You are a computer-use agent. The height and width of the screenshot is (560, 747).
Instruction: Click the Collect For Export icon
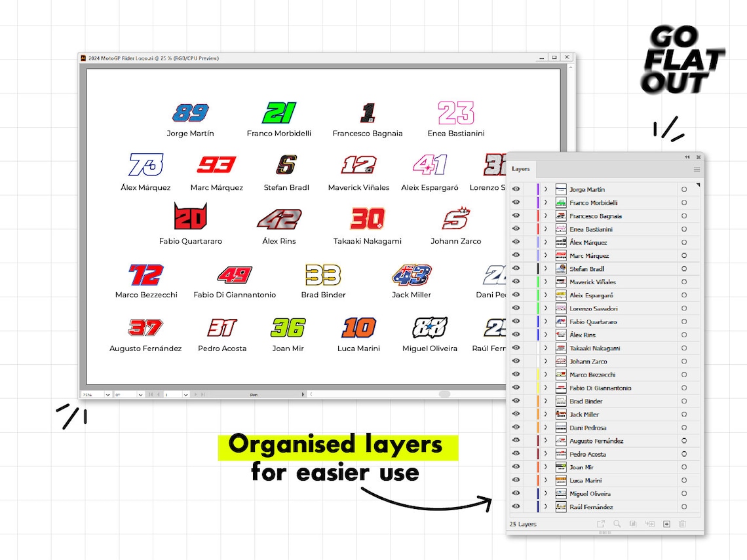click(x=602, y=524)
